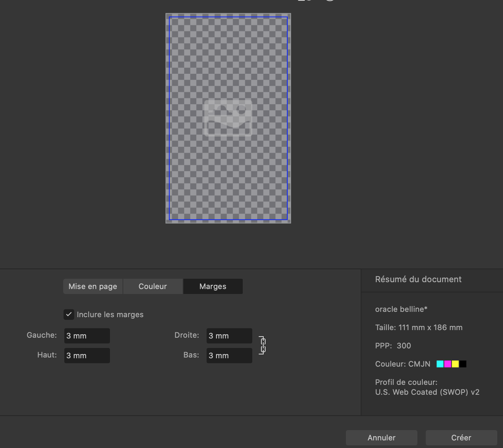Uncheck 'Inclure les marges'
The height and width of the screenshot is (448, 503).
(68, 315)
